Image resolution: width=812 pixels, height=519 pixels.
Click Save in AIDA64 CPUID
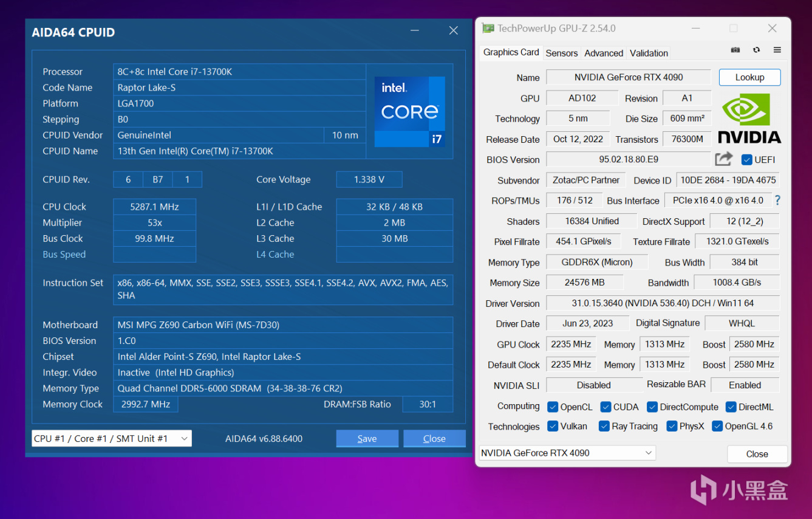point(367,439)
